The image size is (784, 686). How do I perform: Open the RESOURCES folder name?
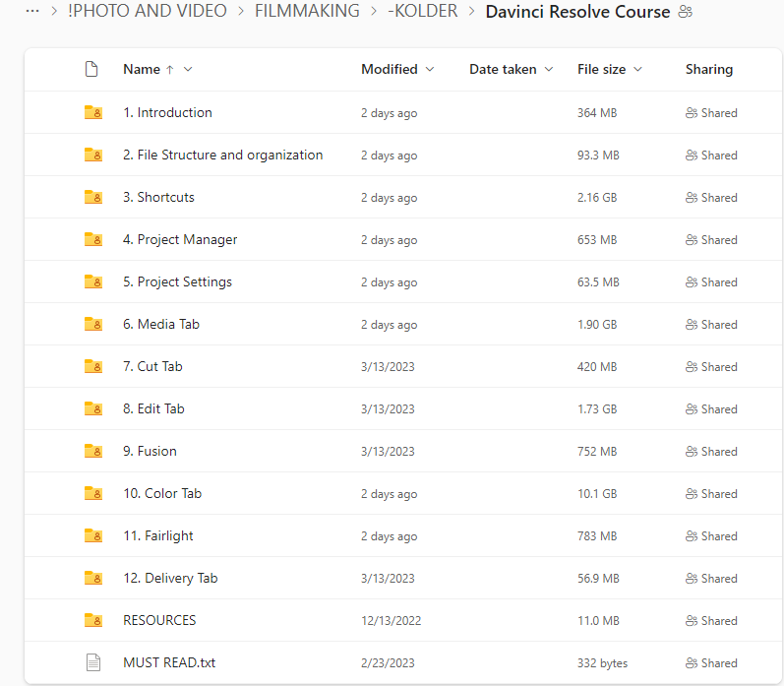[159, 620]
